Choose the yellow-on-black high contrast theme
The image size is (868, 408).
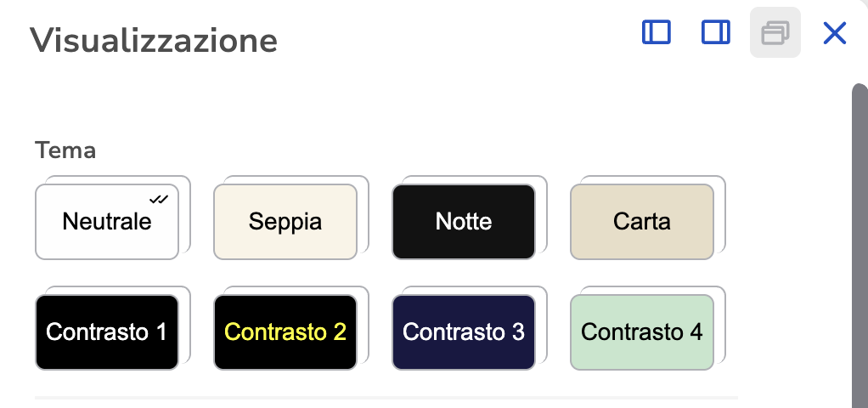(x=285, y=332)
